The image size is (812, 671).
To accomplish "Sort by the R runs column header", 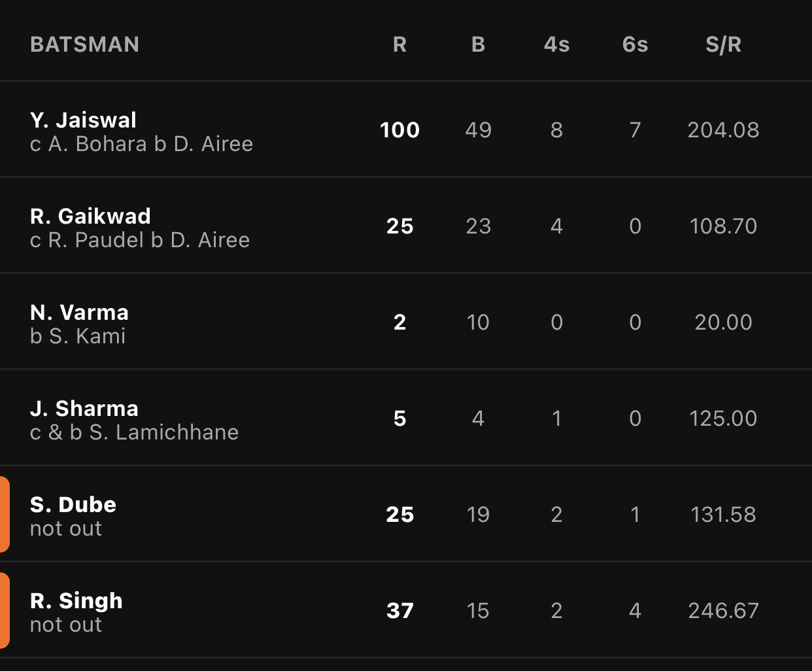I will point(399,44).
